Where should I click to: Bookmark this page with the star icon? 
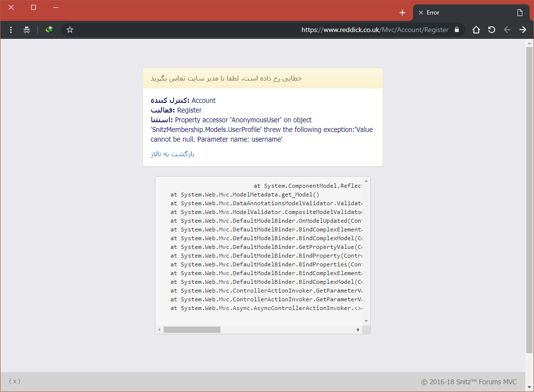click(70, 30)
